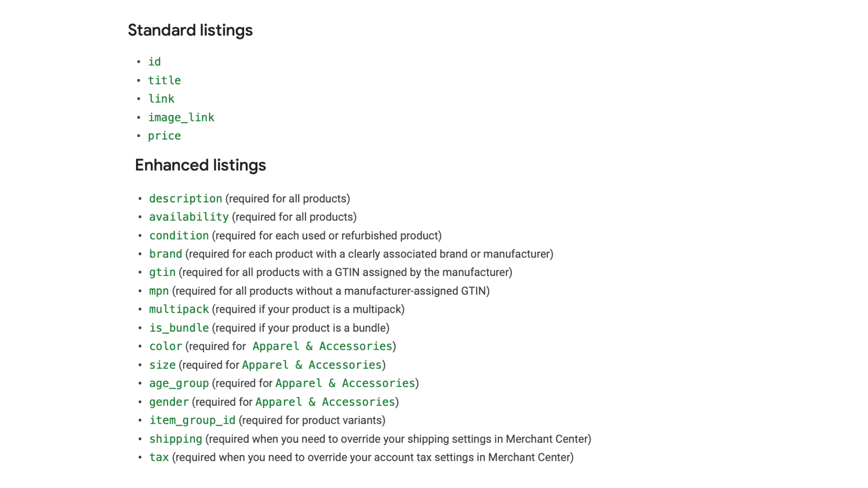Image resolution: width=868 pixels, height=488 pixels.
Task: Click the 'color' attribute link
Action: click(x=165, y=347)
